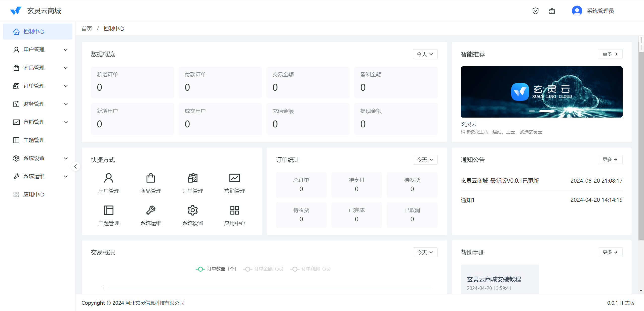Select 控制中心 in the sidebar menu
Viewport: 644px width, 311px height.
click(34, 32)
